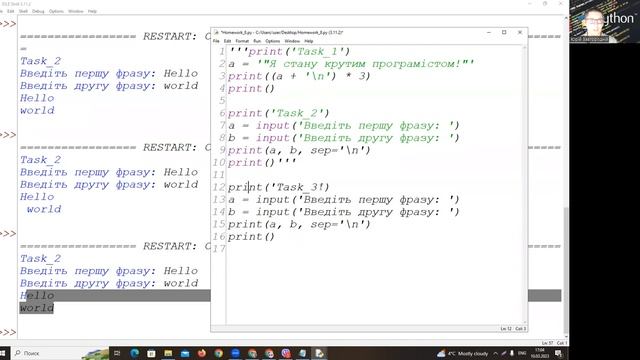
Task: Close the Homework editor window
Action: point(520,32)
